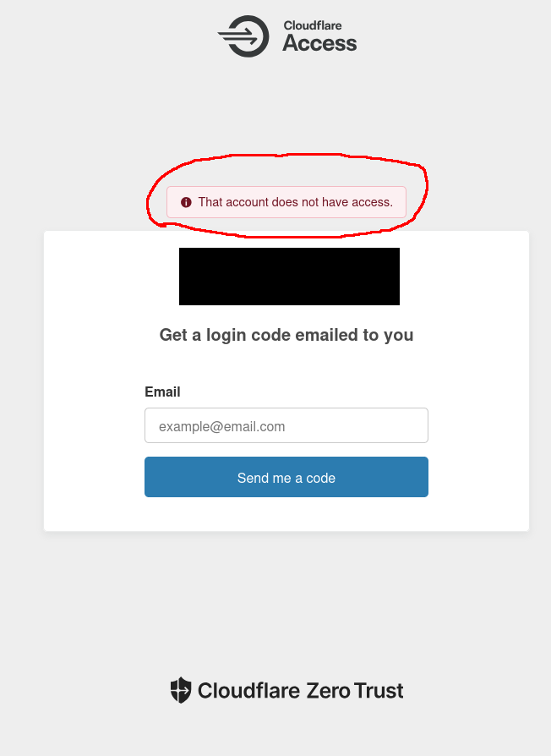551x756 pixels.
Task: Select the Email input field
Action: (286, 425)
